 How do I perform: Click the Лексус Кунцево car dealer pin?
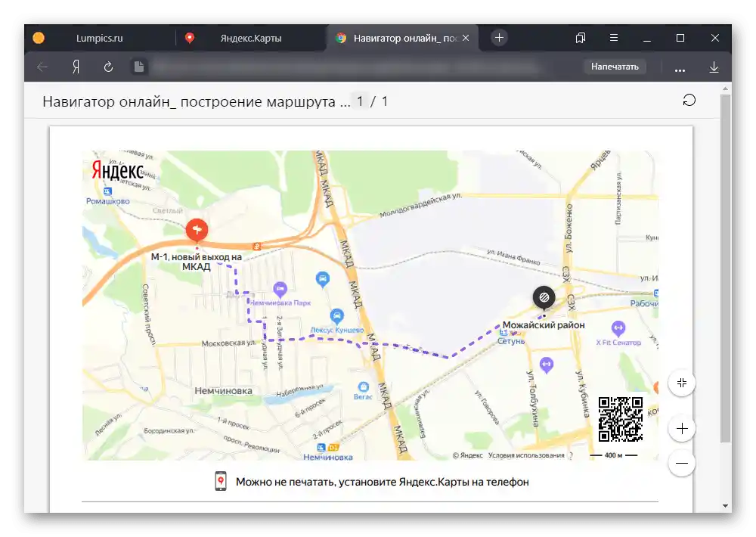(337, 317)
